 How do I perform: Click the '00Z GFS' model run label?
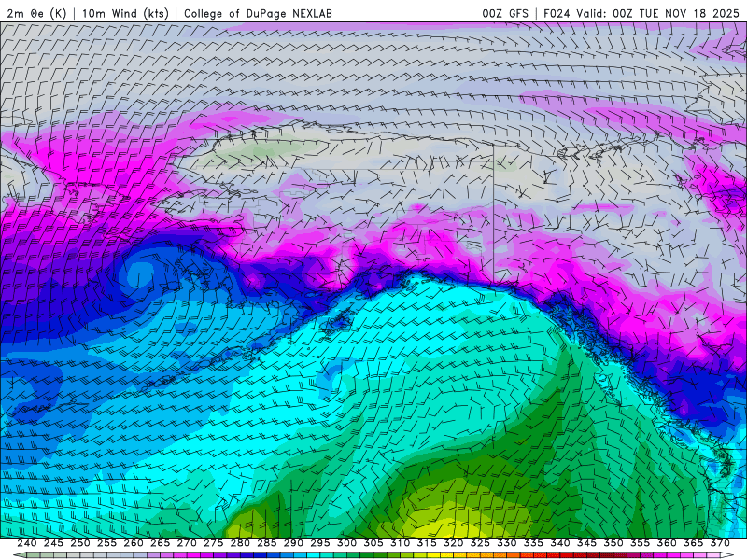[x=505, y=13]
